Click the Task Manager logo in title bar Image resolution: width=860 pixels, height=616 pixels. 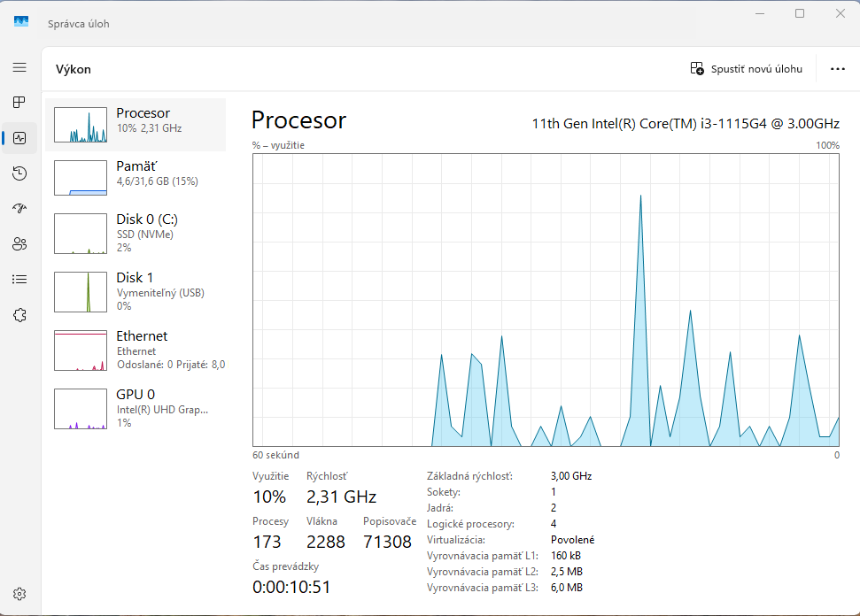click(x=19, y=21)
